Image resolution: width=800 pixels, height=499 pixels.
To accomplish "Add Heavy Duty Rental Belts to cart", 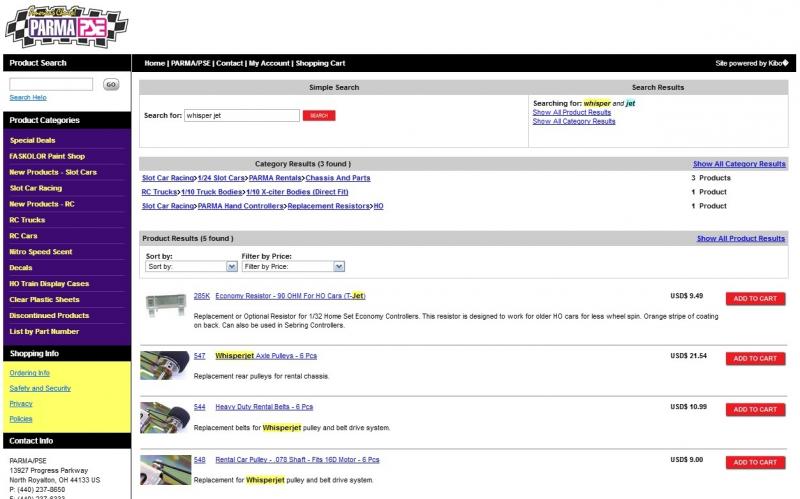I will (755, 409).
